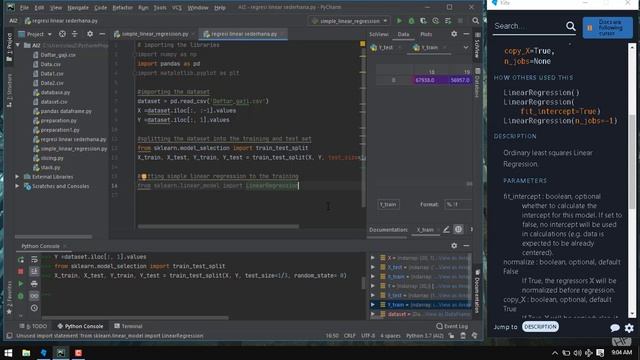Execute current statement in Python Console

pyautogui.click(x=21, y=283)
